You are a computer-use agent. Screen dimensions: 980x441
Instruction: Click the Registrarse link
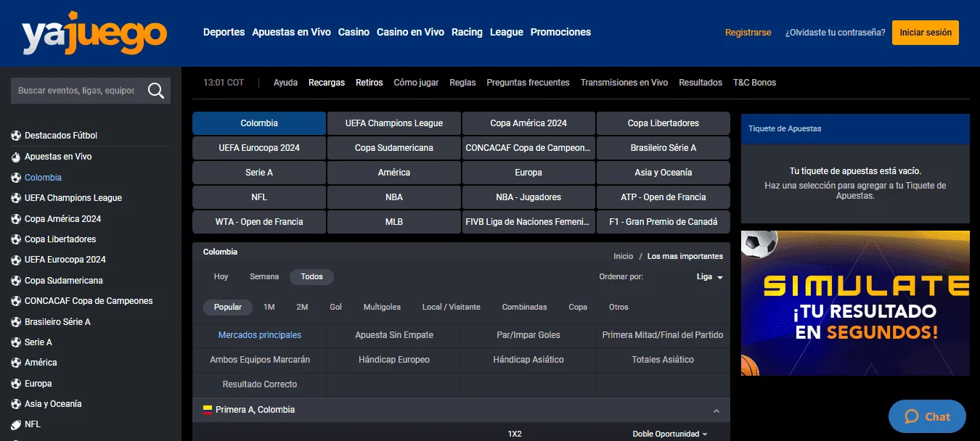[748, 33]
